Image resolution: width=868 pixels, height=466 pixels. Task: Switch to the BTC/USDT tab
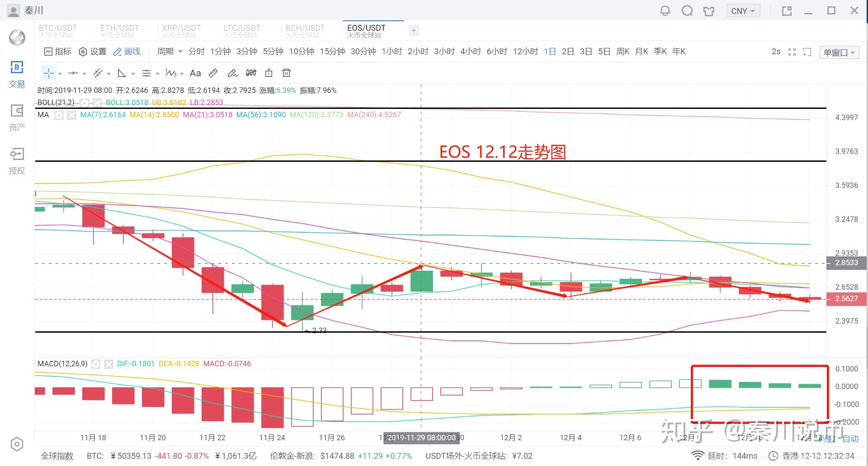58,31
